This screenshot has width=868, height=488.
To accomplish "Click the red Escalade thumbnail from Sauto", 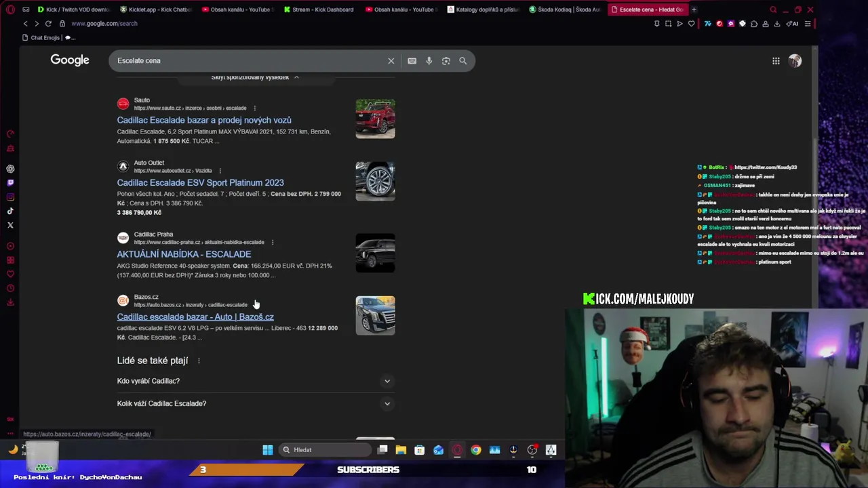I will pos(375,119).
